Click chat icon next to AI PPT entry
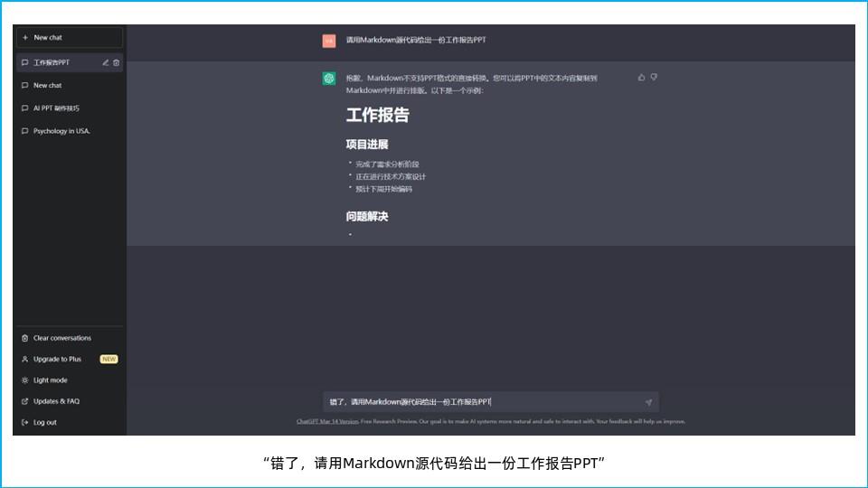 point(25,108)
